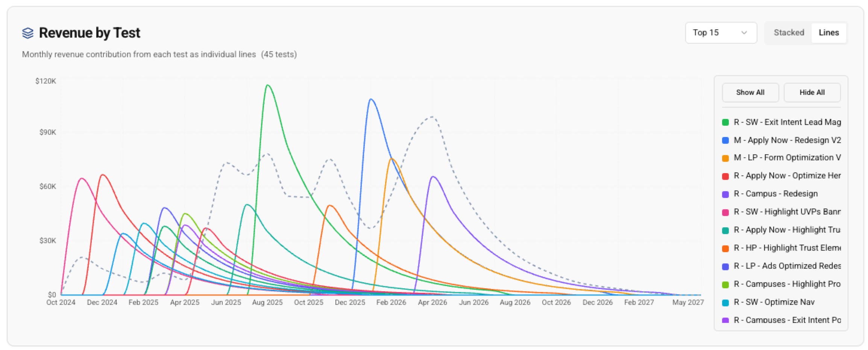Switch to the Stacked view

pos(789,33)
